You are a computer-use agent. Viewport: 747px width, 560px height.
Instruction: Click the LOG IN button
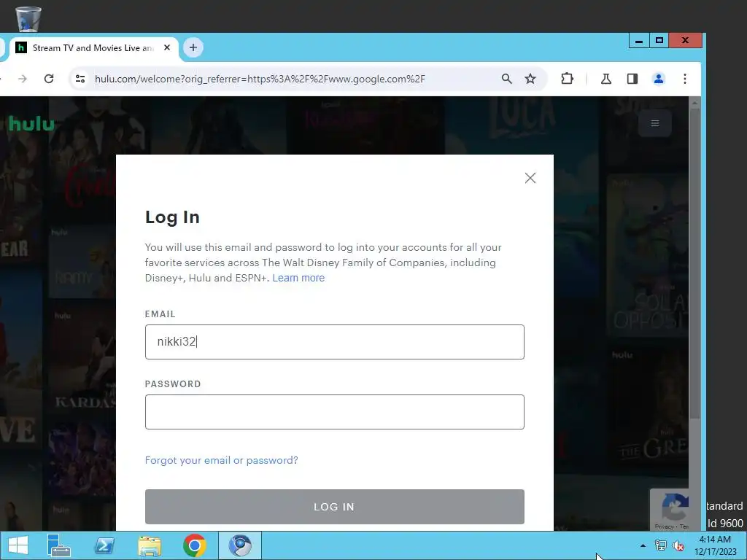coord(334,507)
